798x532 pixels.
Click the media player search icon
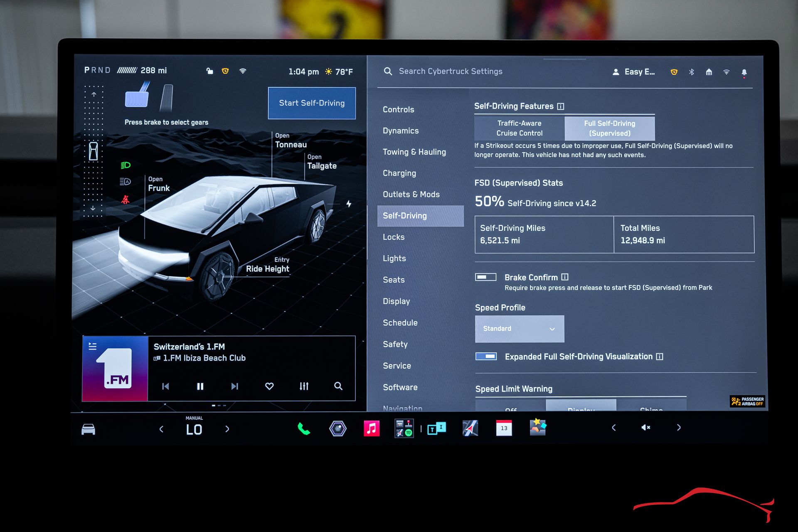338,386
